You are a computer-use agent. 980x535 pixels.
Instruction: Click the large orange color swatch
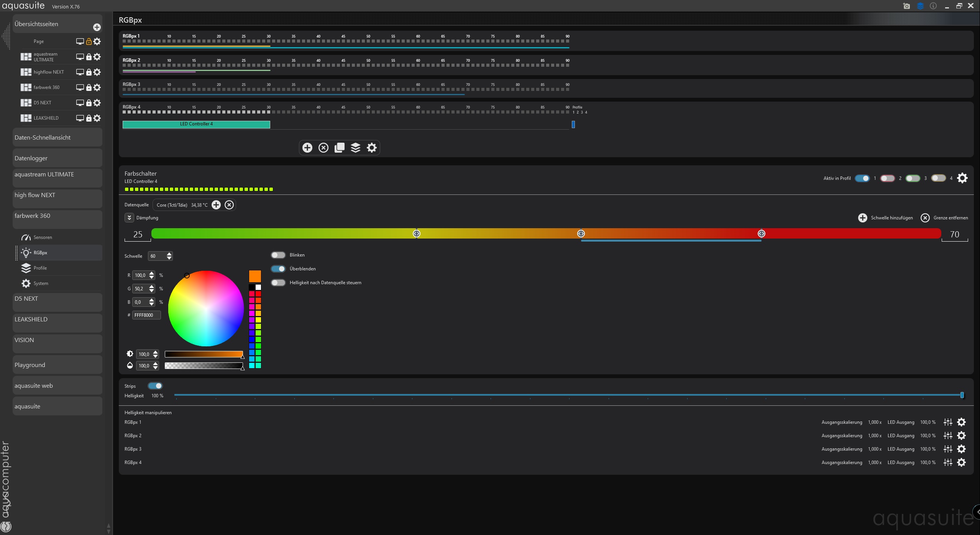click(x=255, y=276)
